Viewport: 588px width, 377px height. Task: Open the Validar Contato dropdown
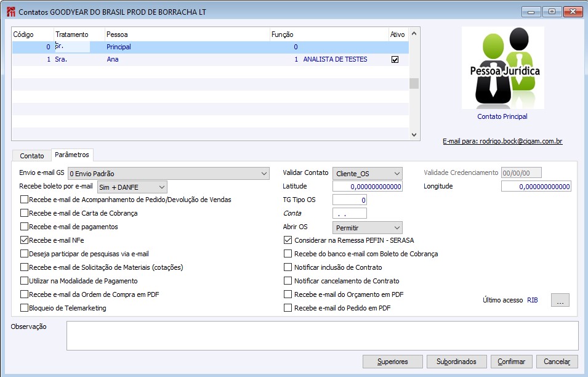tap(368, 173)
